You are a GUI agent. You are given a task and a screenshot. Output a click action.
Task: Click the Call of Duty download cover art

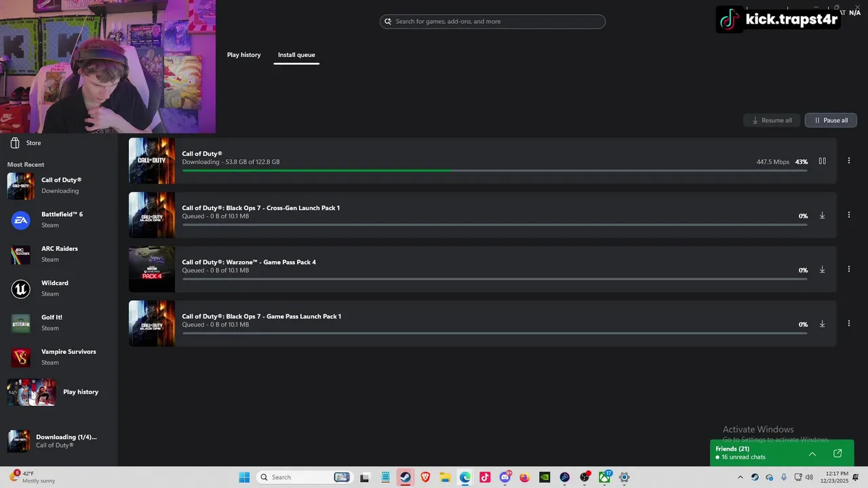click(152, 161)
